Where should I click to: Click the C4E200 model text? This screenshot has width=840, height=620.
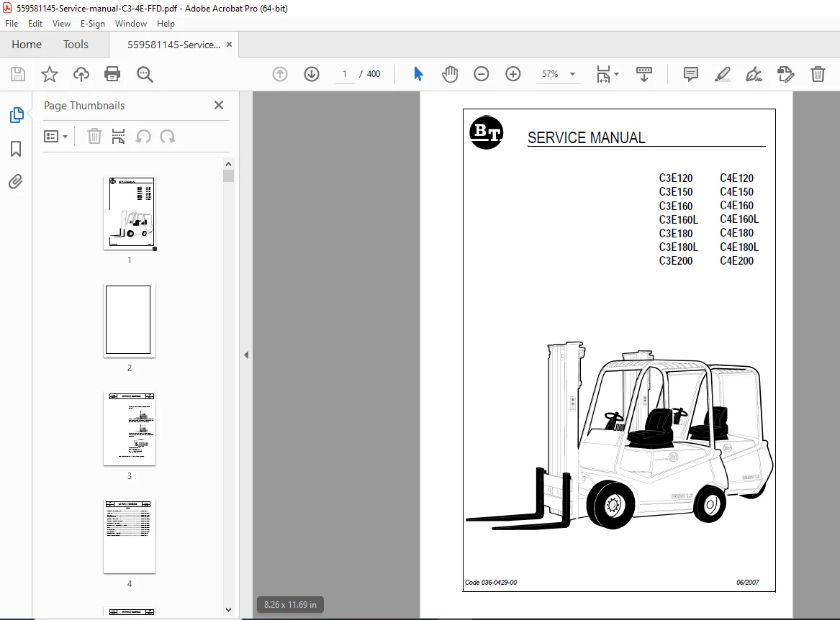click(x=736, y=261)
